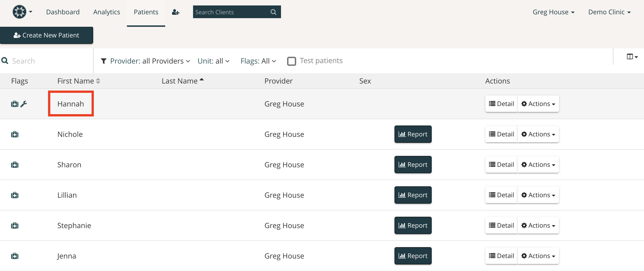Open Jenna's Report

(x=413, y=256)
